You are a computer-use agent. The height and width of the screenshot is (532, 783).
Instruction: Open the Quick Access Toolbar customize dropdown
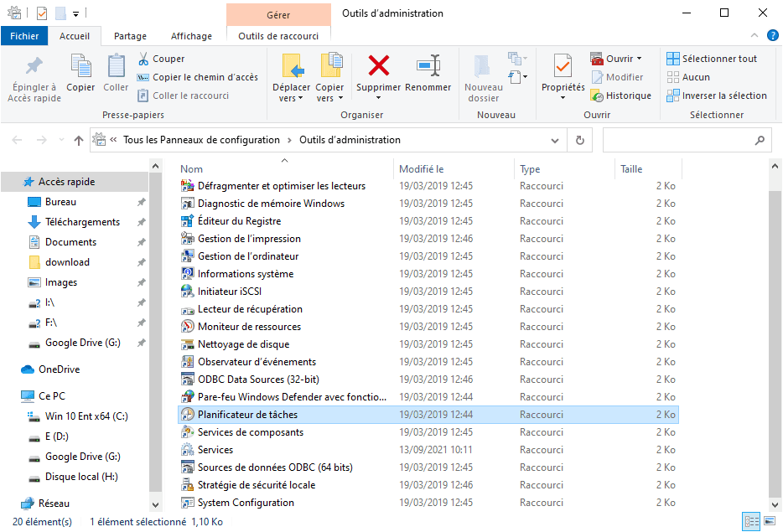(75, 14)
